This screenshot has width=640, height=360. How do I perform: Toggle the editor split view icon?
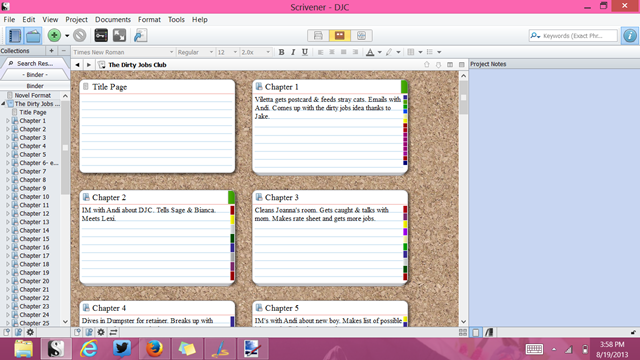[450, 64]
